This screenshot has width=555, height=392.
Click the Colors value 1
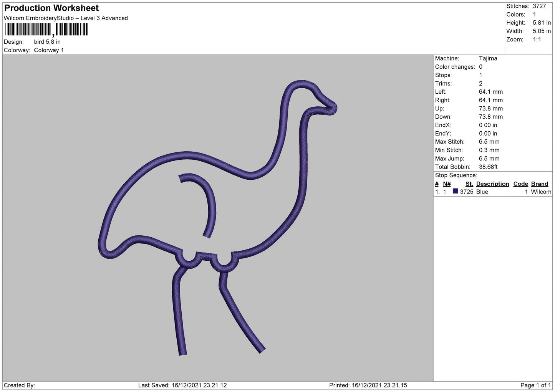click(x=534, y=15)
